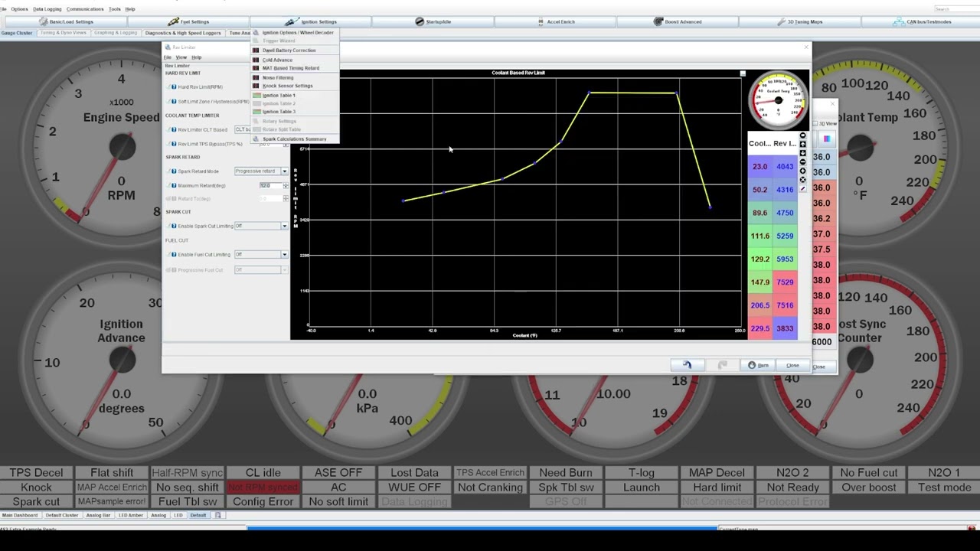Open the Rev Limiter CLT Based combo box
Viewport: 980px width, 551px height.
tap(243, 129)
